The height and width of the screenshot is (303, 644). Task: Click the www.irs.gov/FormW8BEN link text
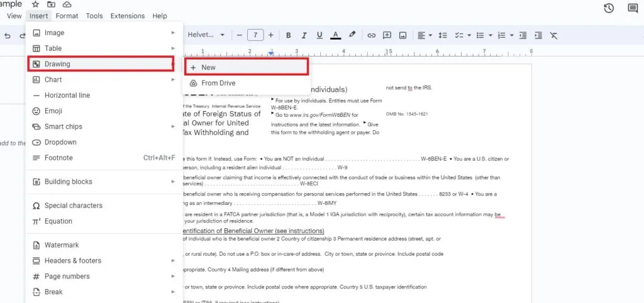point(320,115)
